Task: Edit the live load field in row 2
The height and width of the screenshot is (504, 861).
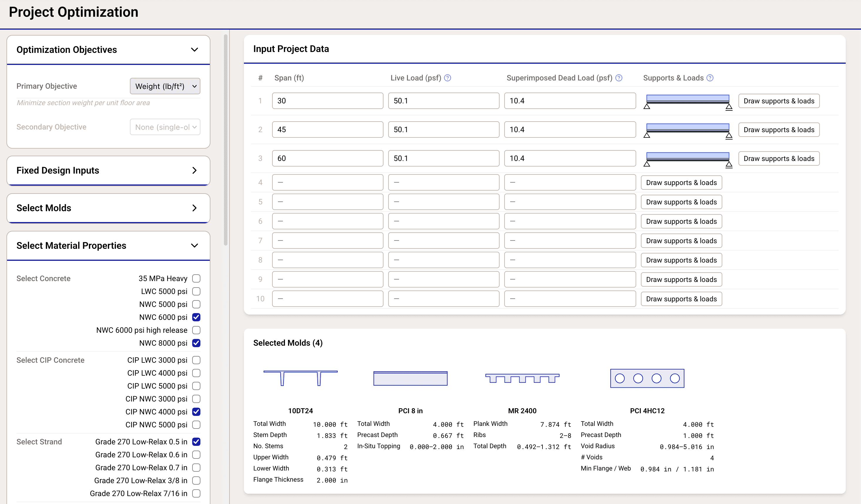Action: [443, 130]
